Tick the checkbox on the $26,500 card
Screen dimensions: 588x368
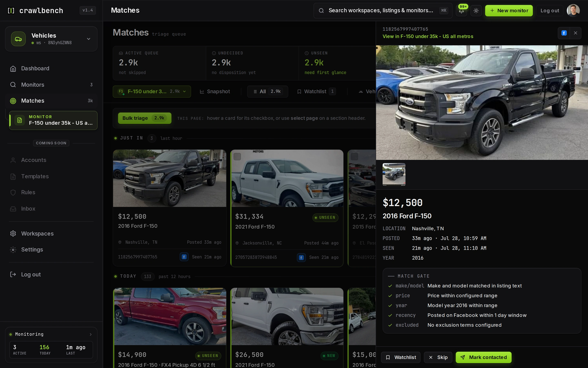coord(237,294)
